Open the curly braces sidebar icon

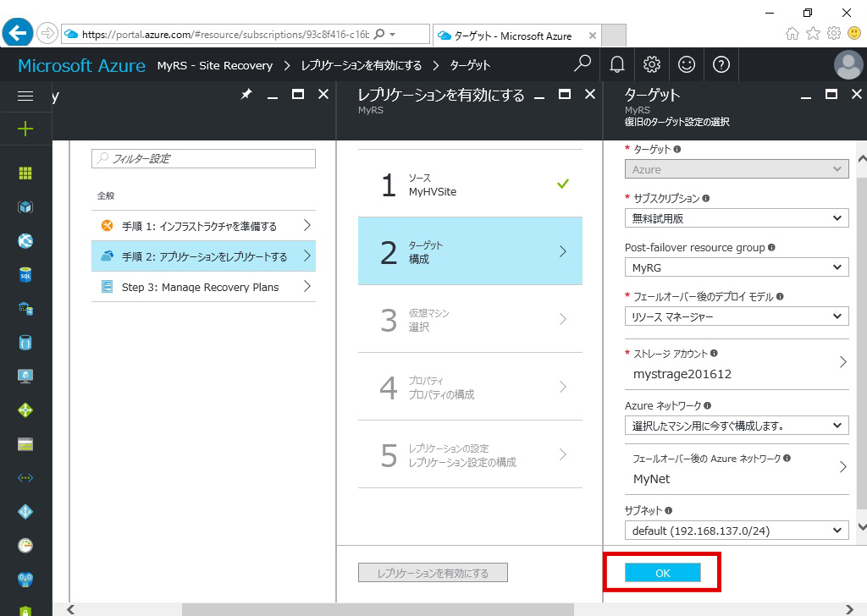click(25, 343)
